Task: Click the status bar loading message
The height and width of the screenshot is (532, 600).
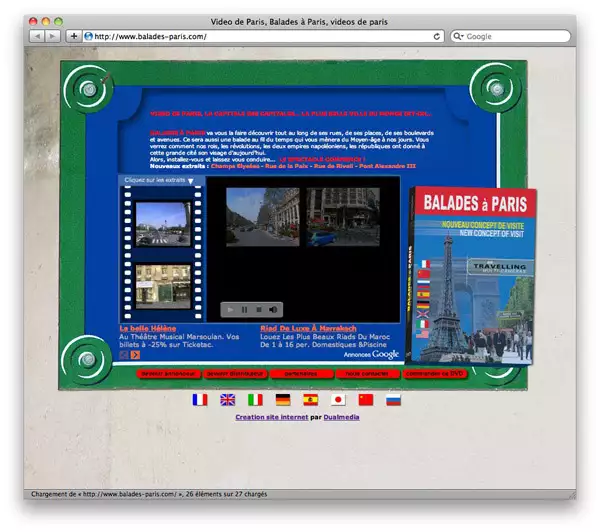Action: click(149, 494)
